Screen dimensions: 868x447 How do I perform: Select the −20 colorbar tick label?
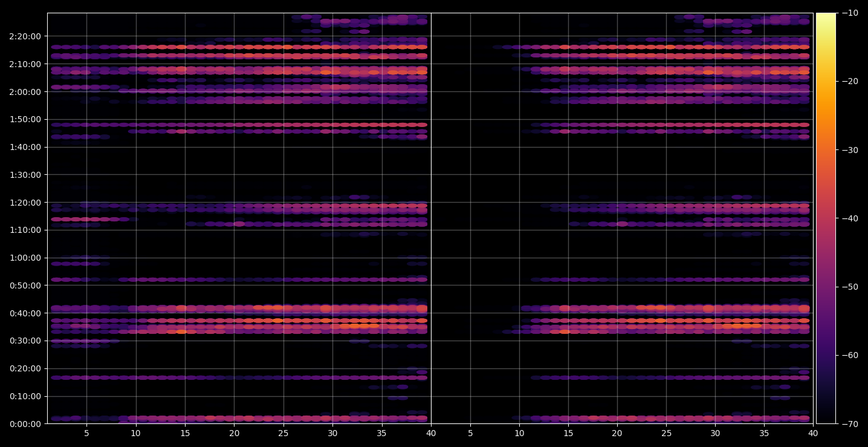point(850,82)
